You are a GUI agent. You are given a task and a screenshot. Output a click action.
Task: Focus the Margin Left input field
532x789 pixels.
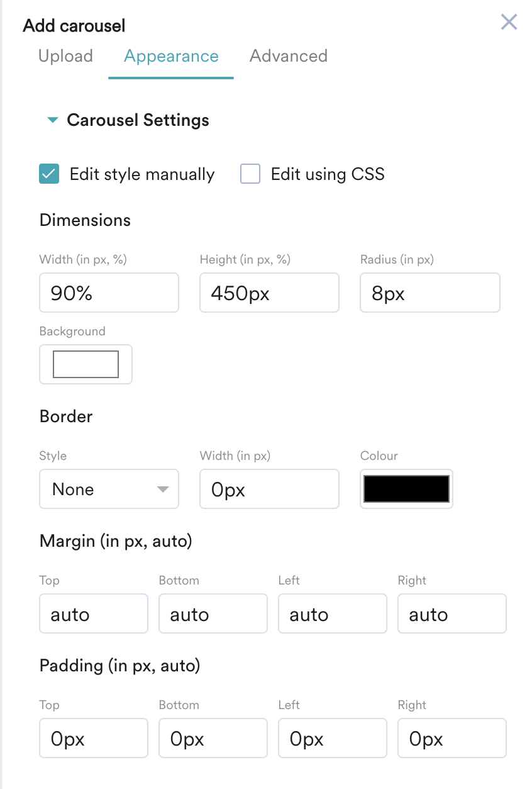(x=332, y=613)
